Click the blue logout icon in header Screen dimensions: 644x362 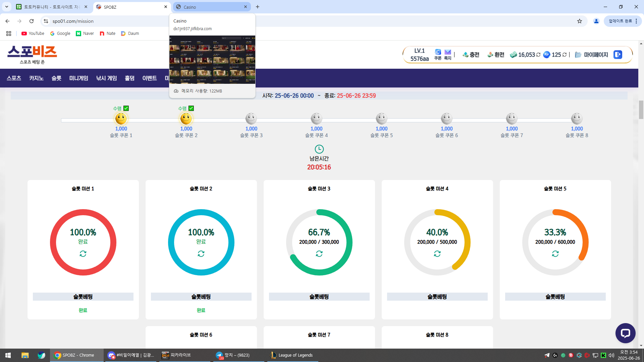[618, 55]
